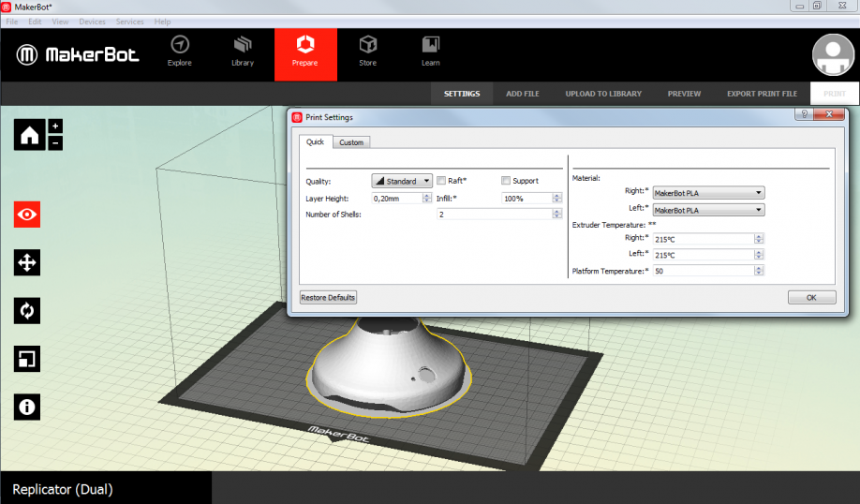
Task: Open the MakerBot Store
Action: [367, 52]
